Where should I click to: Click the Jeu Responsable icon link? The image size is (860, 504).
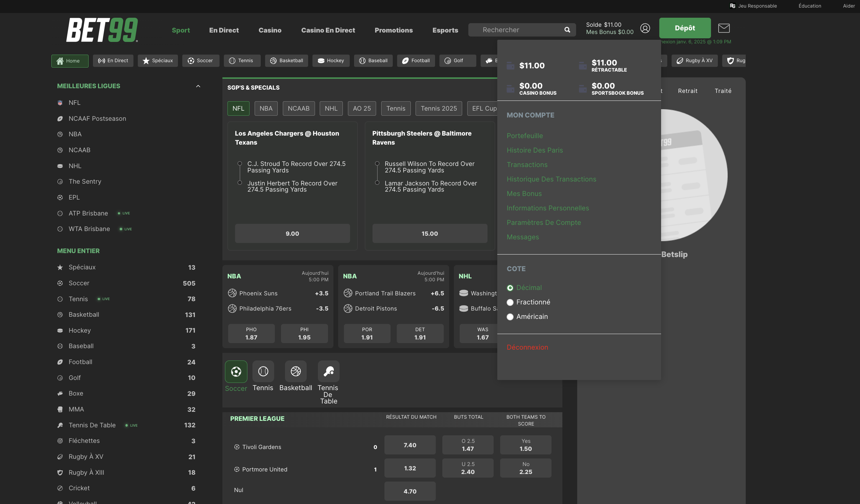[x=753, y=6]
